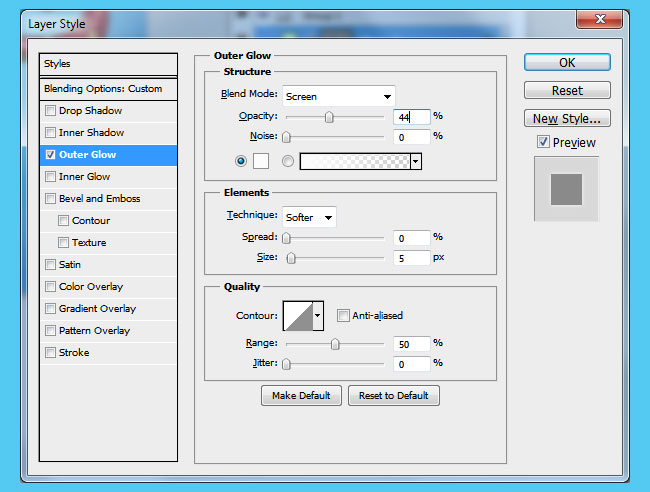The height and width of the screenshot is (492, 650).
Task: Click the Noise slider handle
Action: tap(286, 137)
